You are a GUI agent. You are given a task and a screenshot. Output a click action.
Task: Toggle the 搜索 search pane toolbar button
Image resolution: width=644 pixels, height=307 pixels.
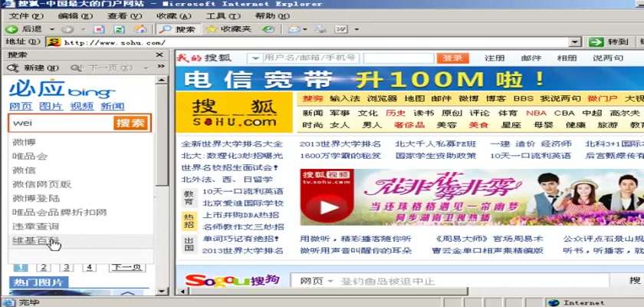click(178, 29)
